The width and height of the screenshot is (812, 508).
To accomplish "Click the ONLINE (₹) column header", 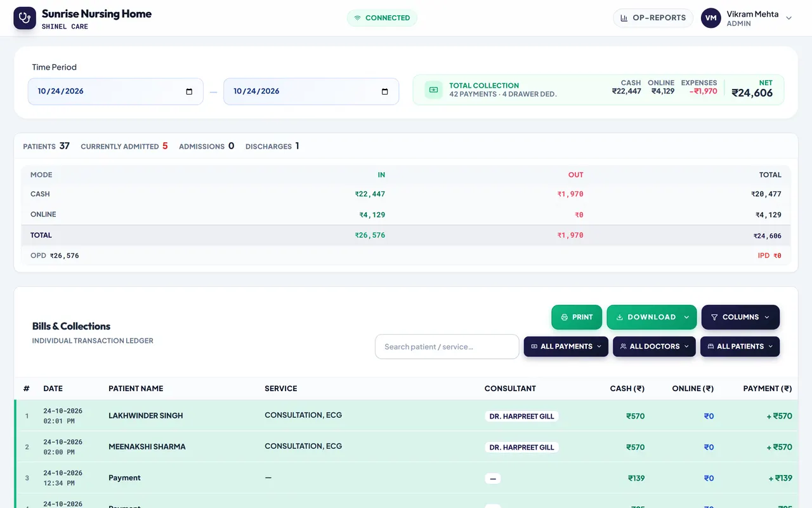I will (693, 389).
